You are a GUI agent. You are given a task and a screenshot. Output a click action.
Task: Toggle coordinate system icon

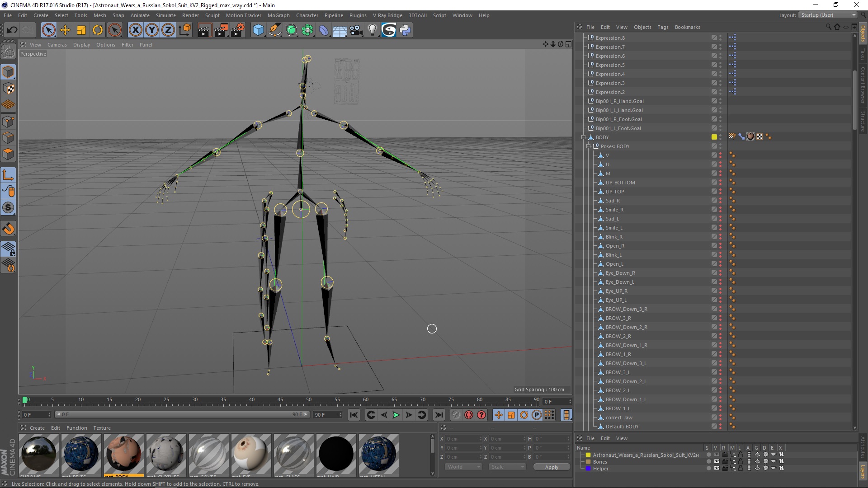point(184,30)
